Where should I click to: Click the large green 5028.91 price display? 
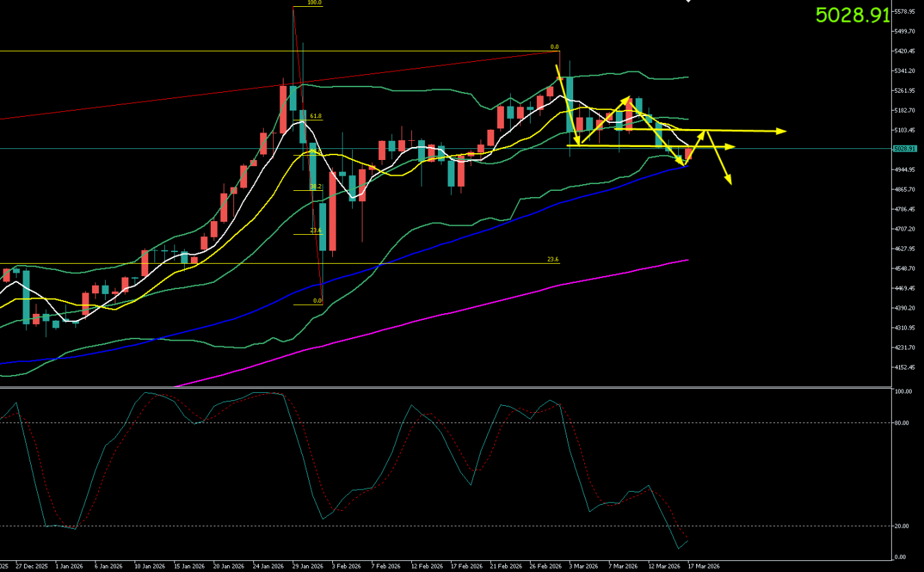[x=852, y=15]
